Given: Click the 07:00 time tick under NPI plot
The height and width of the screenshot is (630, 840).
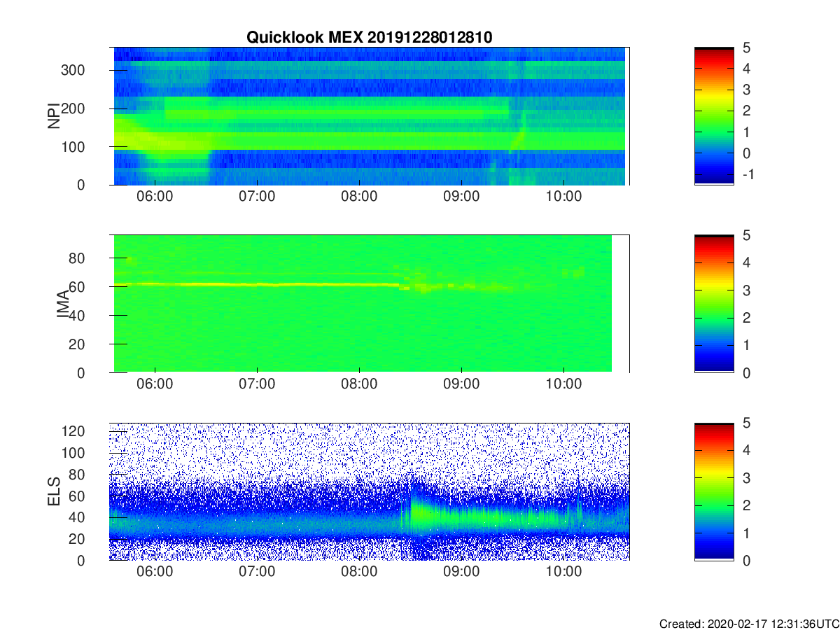Looking at the screenshot, I should [x=257, y=196].
